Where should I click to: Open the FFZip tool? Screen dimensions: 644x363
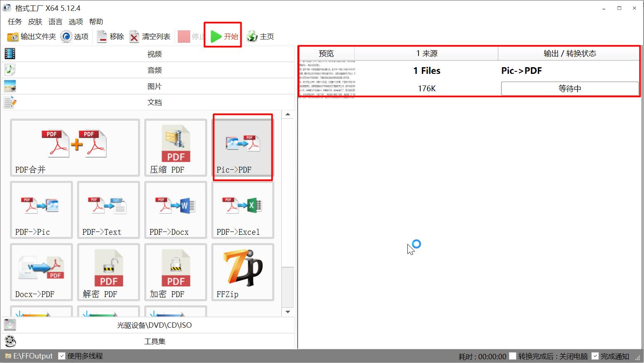point(242,272)
